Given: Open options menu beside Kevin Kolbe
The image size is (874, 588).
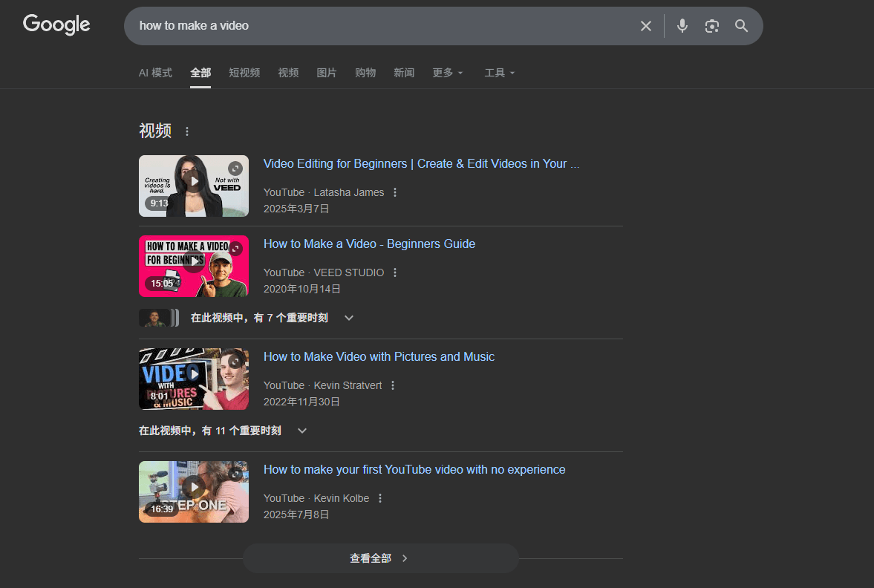Looking at the screenshot, I should click(380, 498).
